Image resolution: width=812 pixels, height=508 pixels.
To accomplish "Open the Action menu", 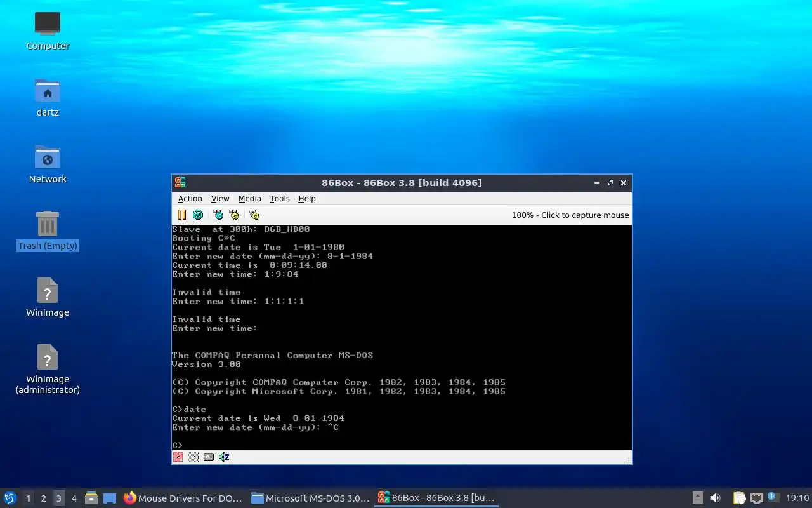I will (x=190, y=199).
